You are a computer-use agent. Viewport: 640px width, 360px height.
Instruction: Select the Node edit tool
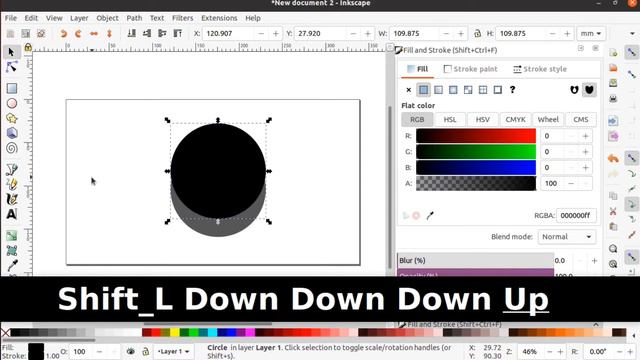coord(11,67)
